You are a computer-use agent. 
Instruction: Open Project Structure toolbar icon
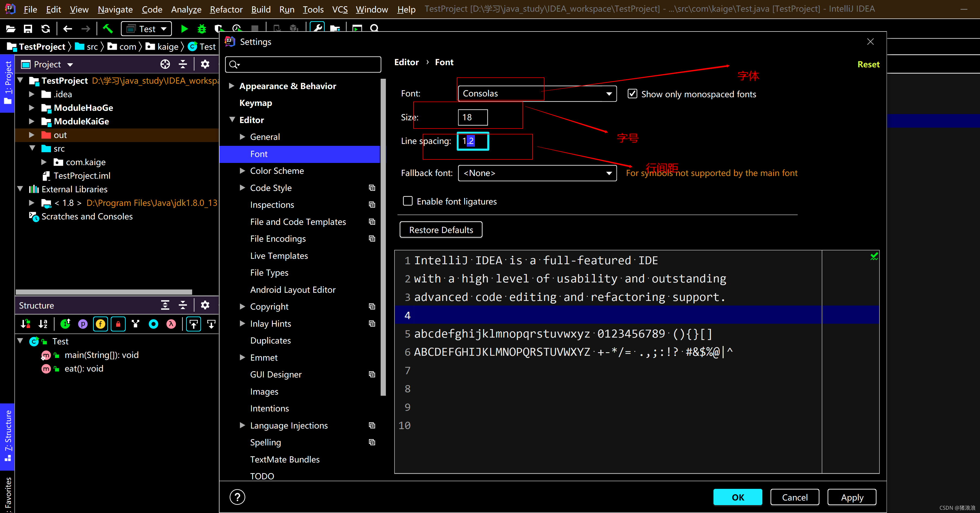pos(335,29)
